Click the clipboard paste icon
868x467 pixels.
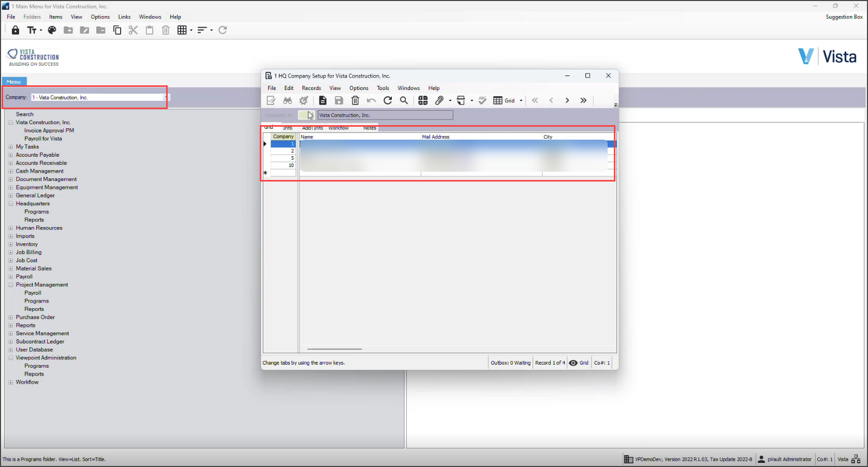[150, 30]
